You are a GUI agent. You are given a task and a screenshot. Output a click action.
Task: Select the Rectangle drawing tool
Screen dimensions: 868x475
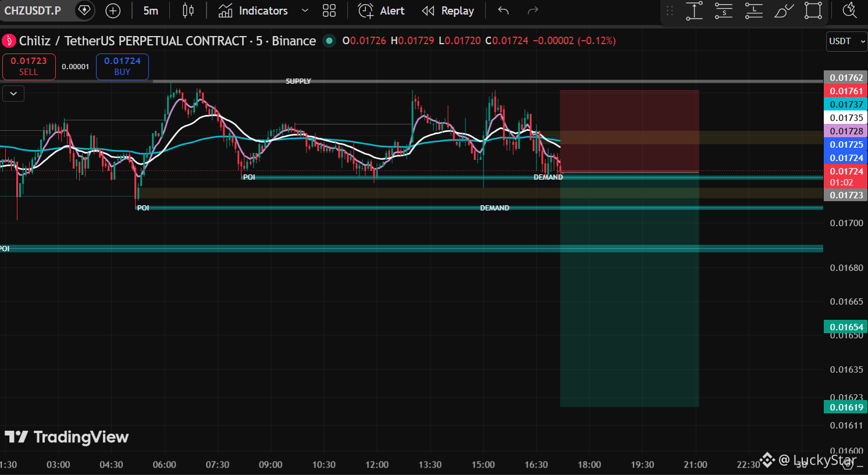coord(813,10)
